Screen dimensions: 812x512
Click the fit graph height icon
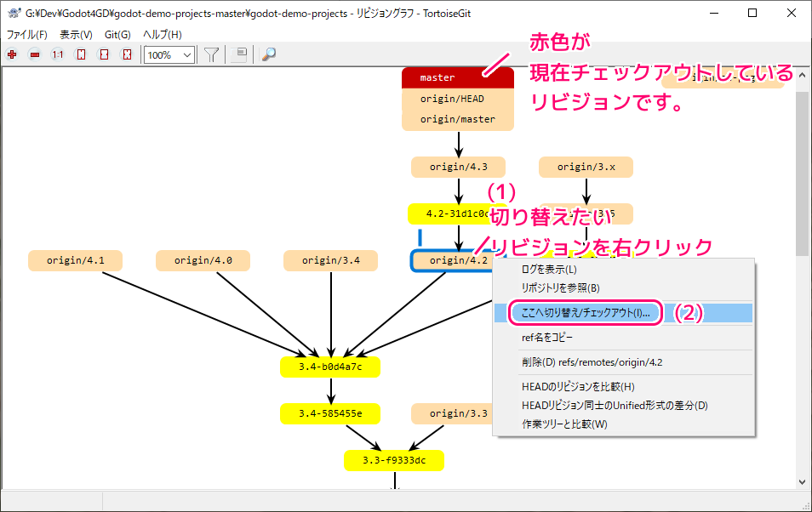coord(81,54)
